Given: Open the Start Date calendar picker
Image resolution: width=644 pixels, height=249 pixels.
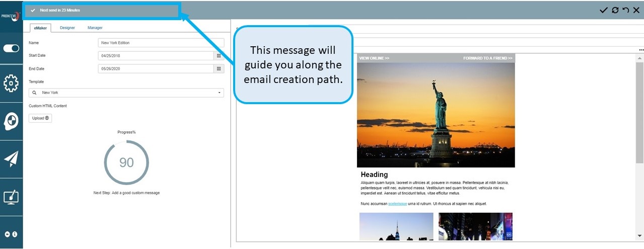Looking at the screenshot, I should [x=219, y=56].
